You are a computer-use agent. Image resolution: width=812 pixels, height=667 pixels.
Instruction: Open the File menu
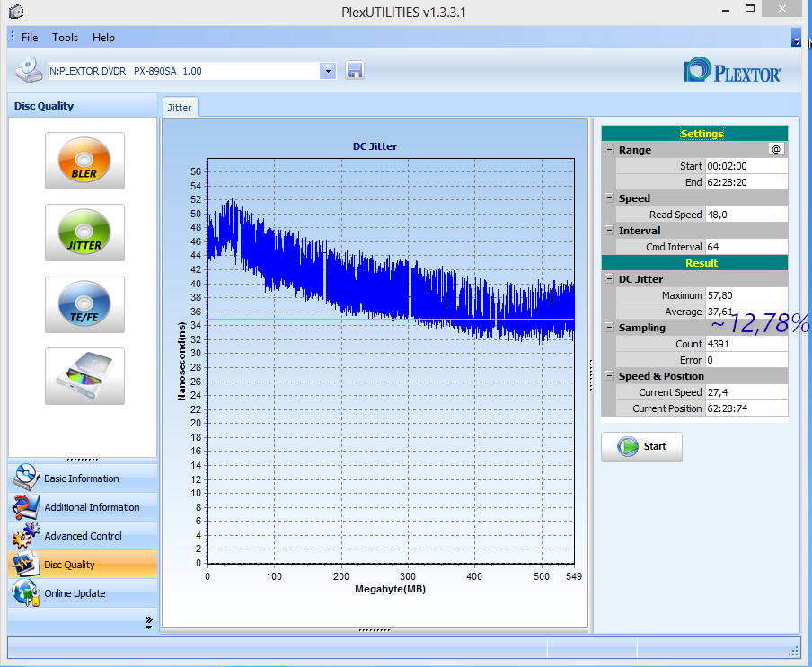(x=30, y=38)
